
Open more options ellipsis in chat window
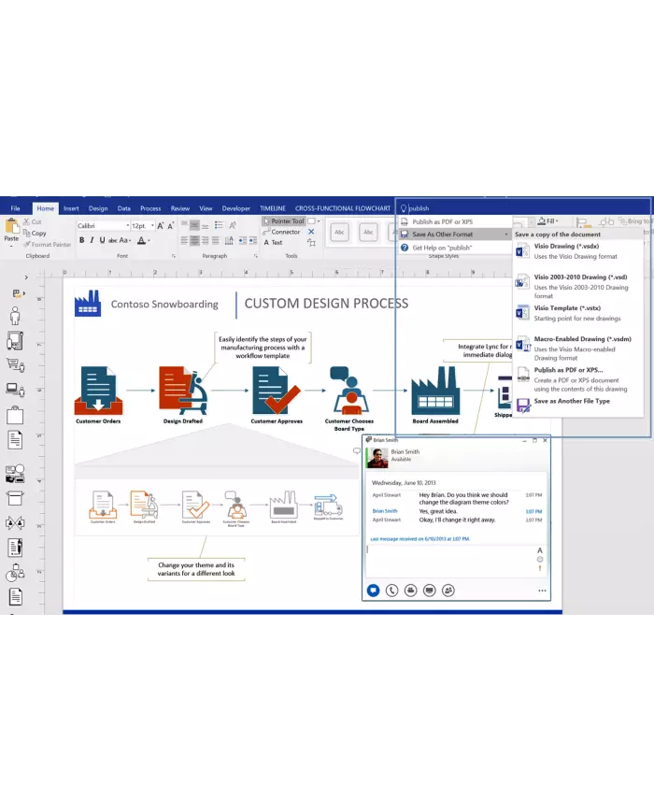point(542,591)
